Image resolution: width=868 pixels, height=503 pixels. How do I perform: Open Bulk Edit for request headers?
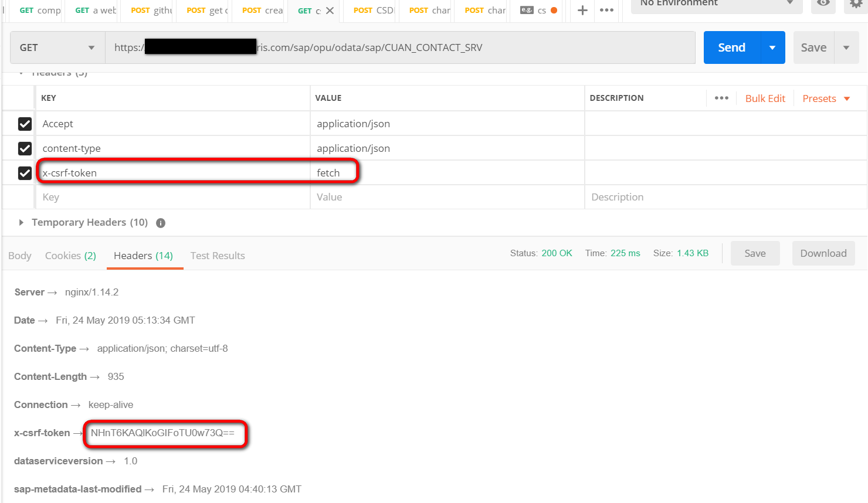pos(765,98)
